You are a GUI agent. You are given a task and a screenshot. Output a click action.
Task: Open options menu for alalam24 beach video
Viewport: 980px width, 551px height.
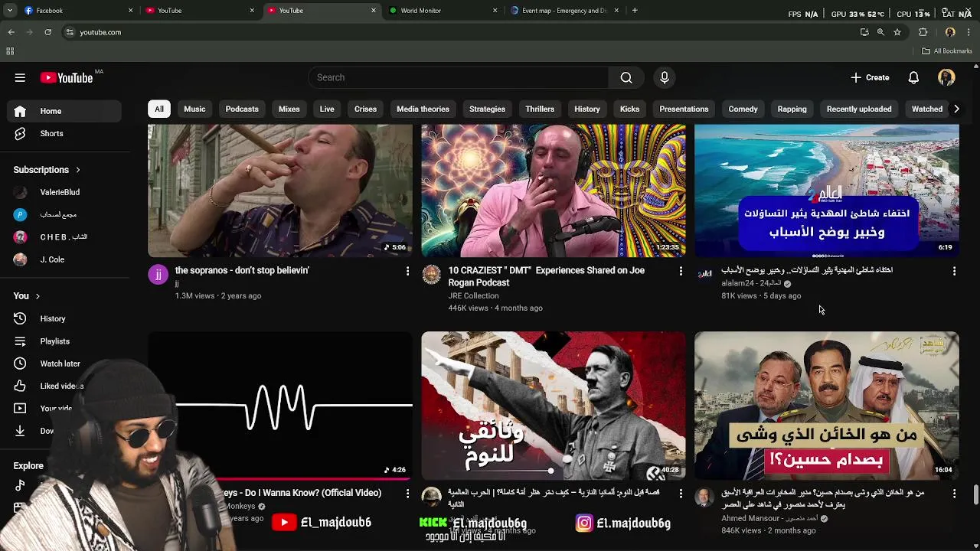(954, 271)
